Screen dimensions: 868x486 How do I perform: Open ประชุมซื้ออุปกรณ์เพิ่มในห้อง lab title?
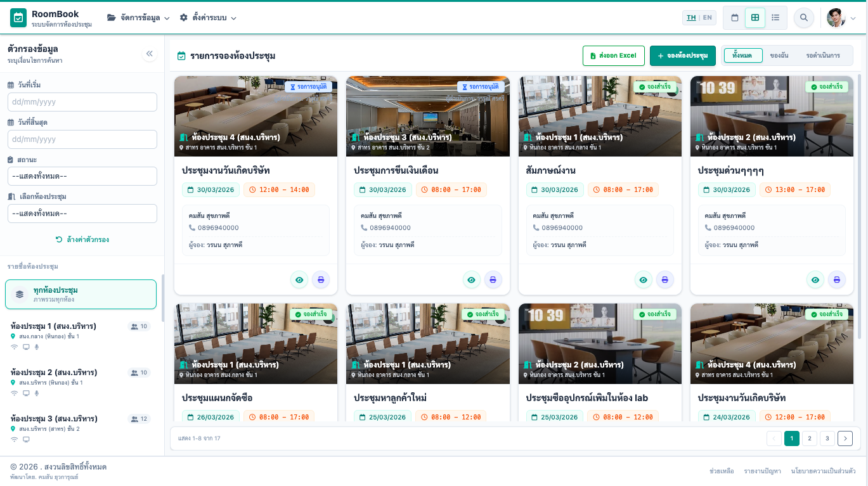pyautogui.click(x=587, y=398)
